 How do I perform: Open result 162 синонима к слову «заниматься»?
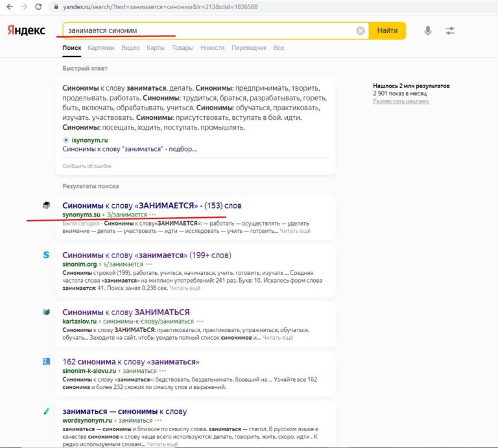click(131, 362)
